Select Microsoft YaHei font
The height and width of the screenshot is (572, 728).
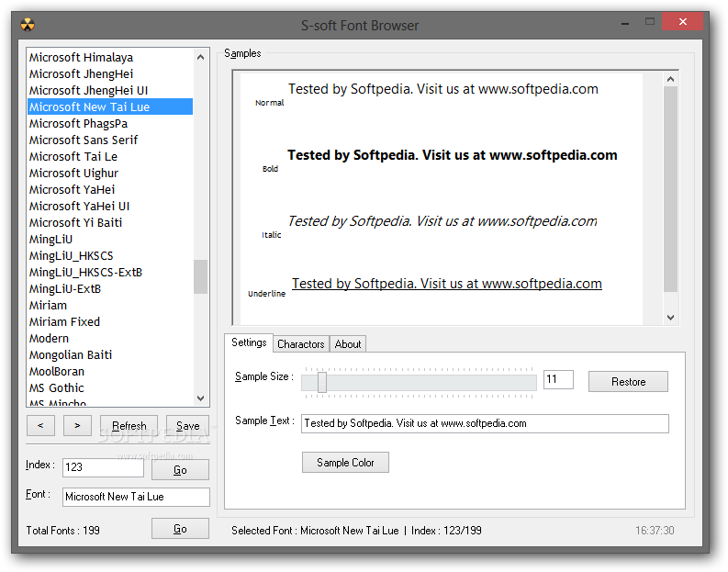pyautogui.click(x=110, y=189)
